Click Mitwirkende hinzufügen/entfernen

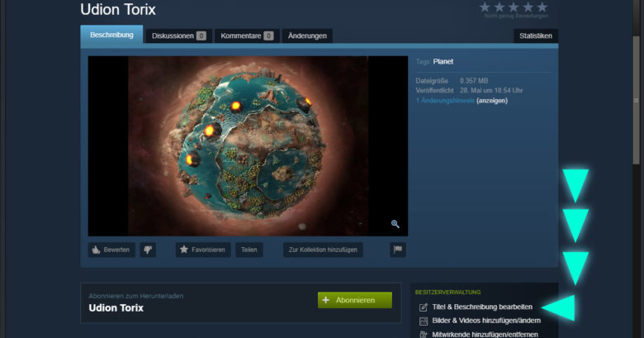tap(485, 335)
